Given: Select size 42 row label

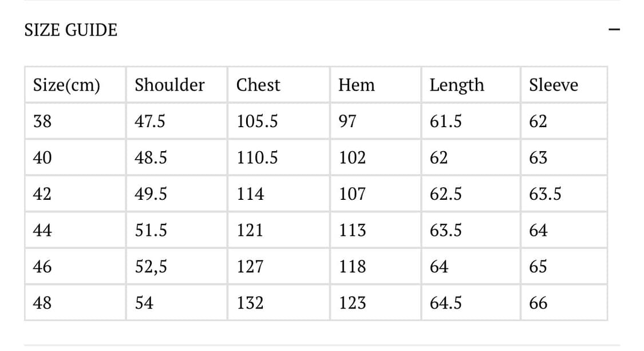Looking at the screenshot, I should point(42,194).
